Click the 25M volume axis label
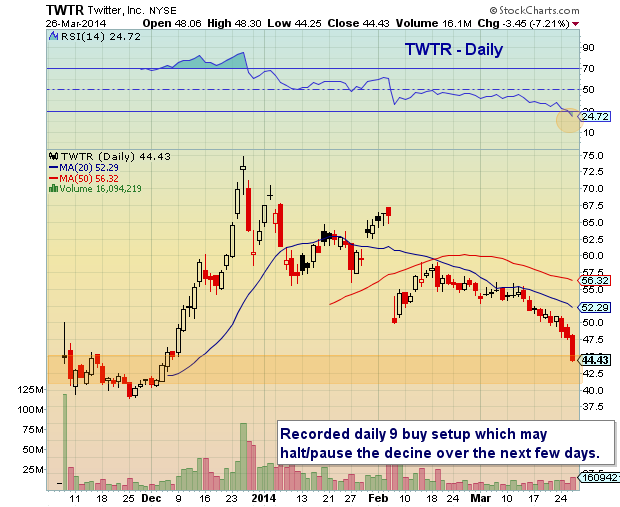Image resolution: width=620 pixels, height=507 pixels. pyautogui.click(x=33, y=469)
